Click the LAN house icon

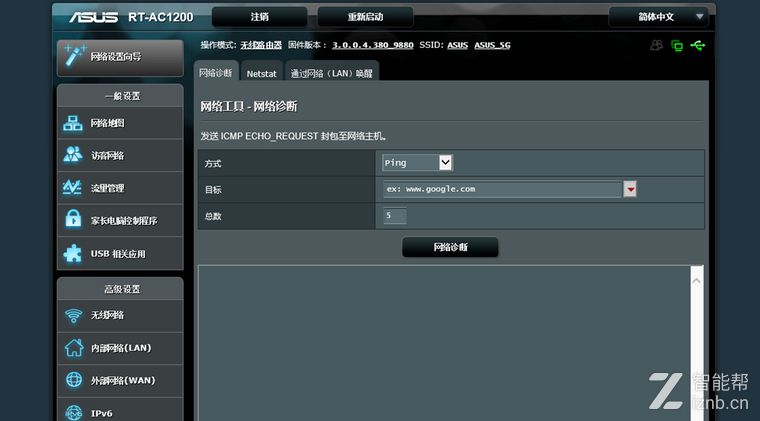(74, 348)
